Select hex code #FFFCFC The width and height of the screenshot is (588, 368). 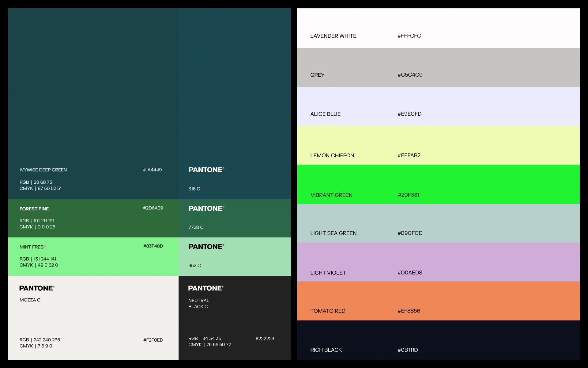click(409, 36)
